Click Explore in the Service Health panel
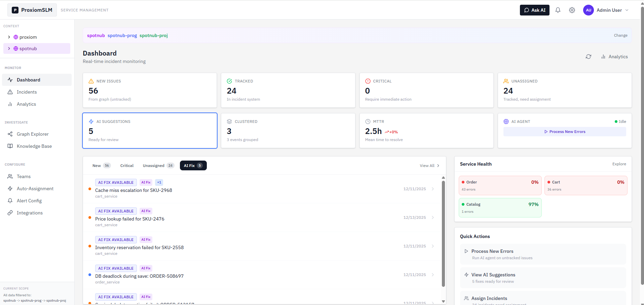The image size is (644, 305). (x=619, y=164)
